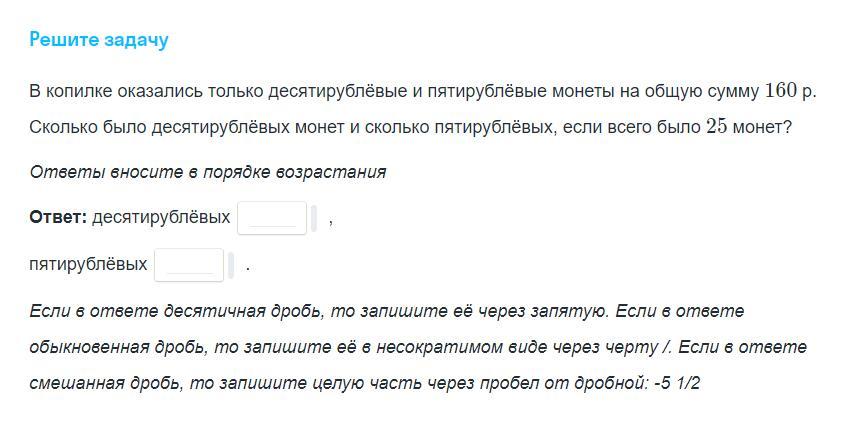Click the note line starting 'смешанная дробь'

pyautogui.click(x=364, y=383)
